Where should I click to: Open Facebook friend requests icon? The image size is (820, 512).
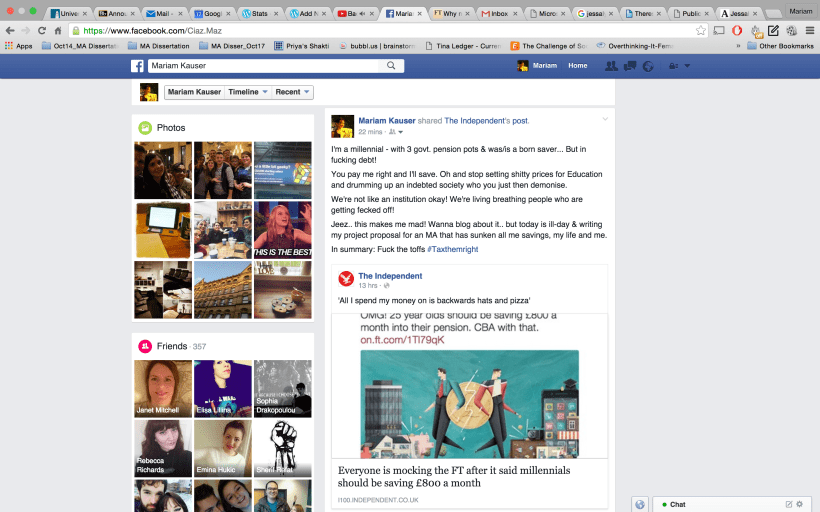click(x=611, y=66)
